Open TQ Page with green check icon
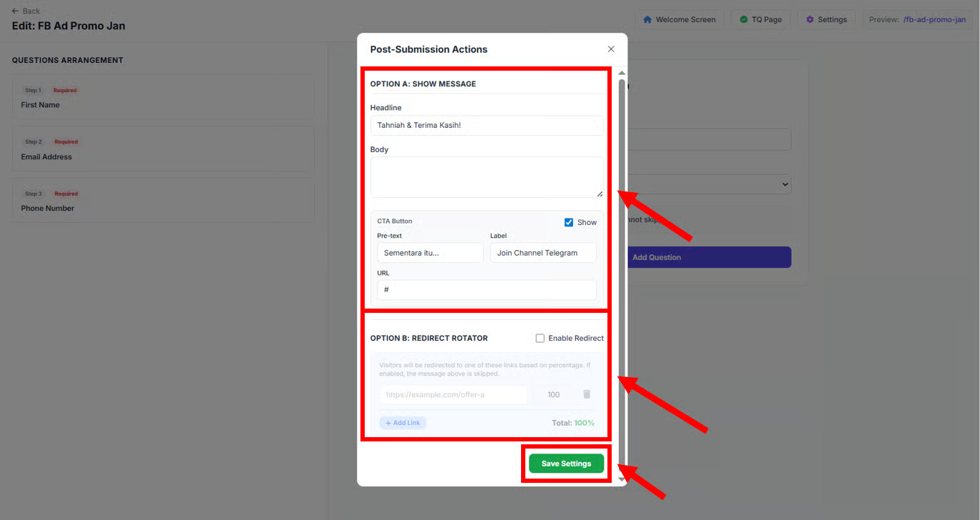The height and width of the screenshot is (520, 980). click(x=760, y=19)
